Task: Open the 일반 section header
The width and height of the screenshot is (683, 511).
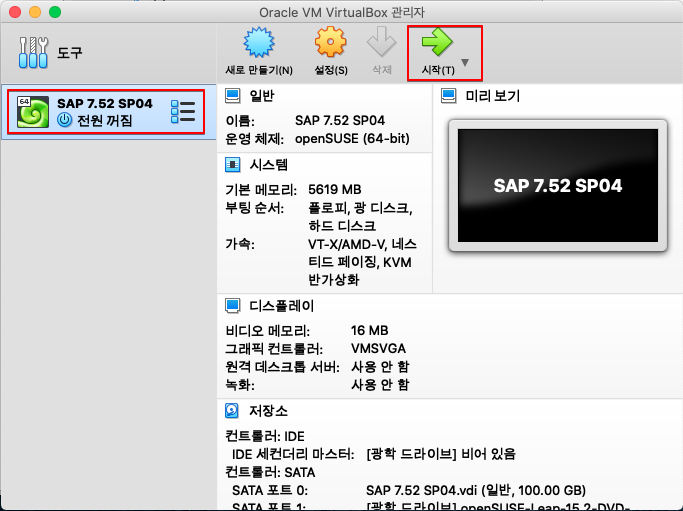Action: (262, 95)
